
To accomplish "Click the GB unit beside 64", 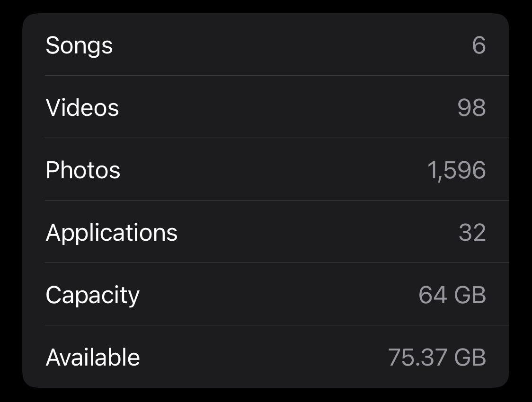I will pos(470,295).
